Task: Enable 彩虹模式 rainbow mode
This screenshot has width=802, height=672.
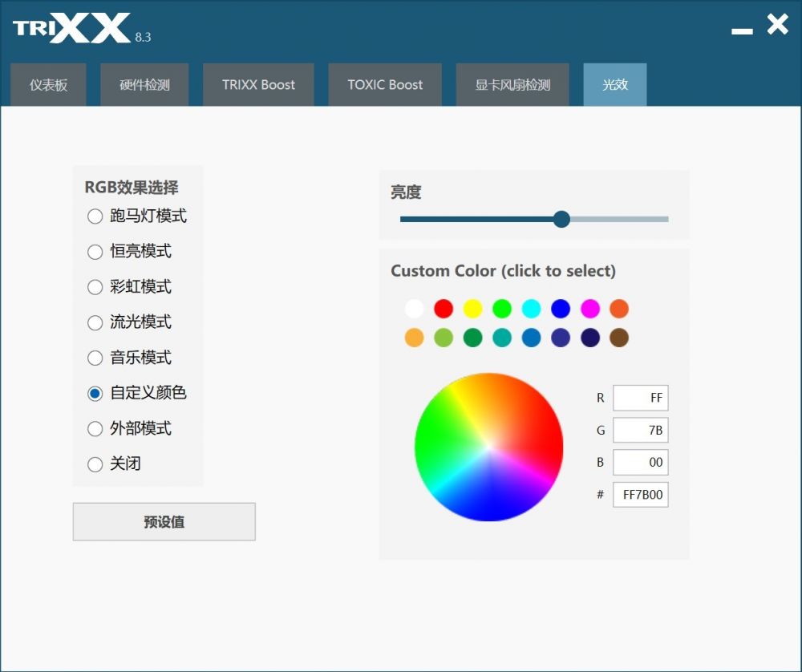Action: [x=129, y=286]
